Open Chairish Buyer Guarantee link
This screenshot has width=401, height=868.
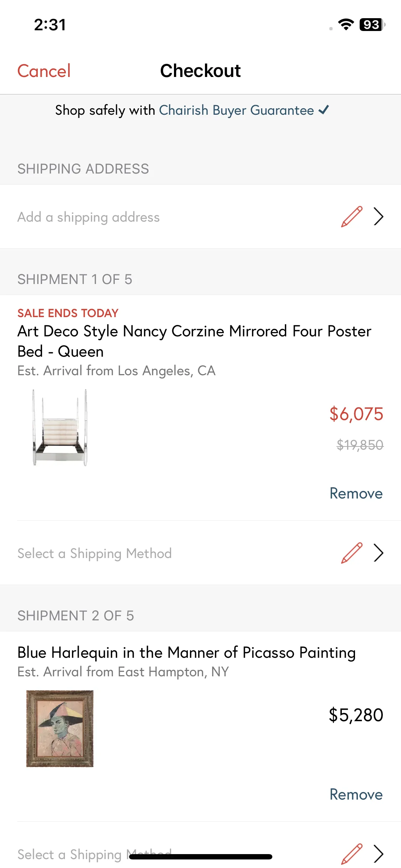point(236,110)
